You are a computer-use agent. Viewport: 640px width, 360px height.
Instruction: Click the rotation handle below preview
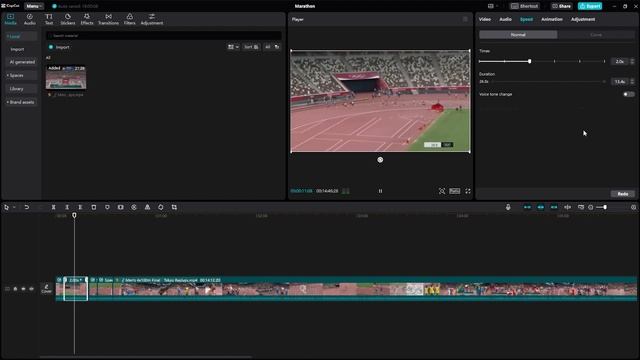click(380, 160)
